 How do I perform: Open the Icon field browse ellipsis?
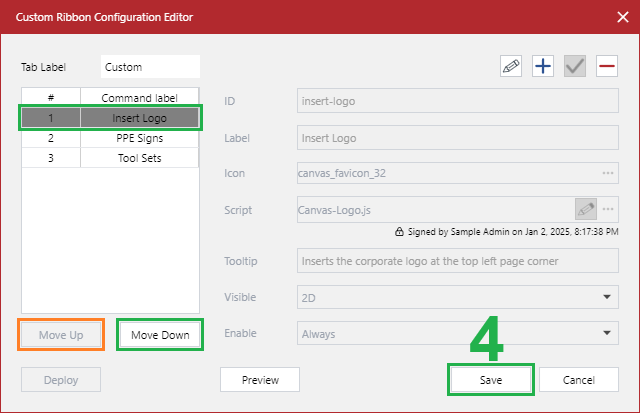click(x=607, y=173)
